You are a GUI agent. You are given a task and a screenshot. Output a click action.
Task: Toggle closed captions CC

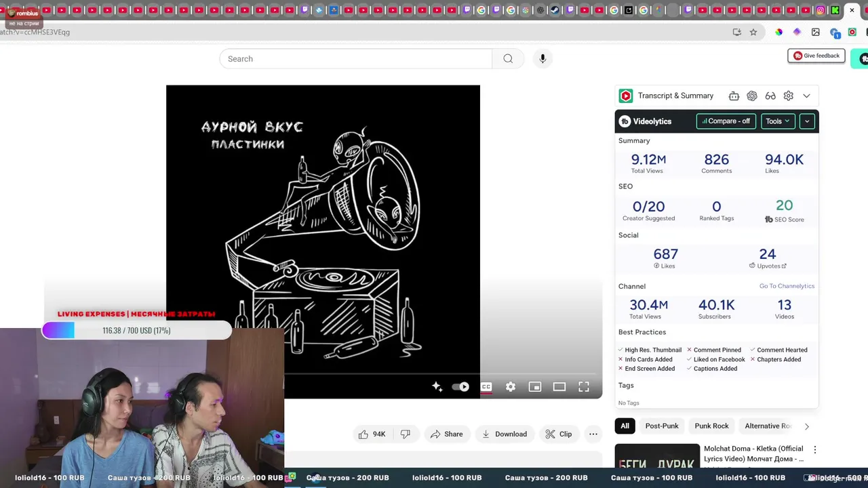[486, 386]
